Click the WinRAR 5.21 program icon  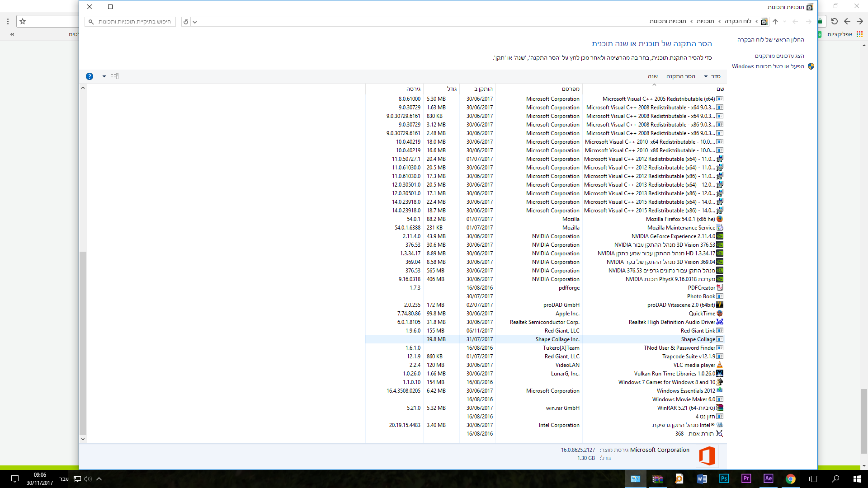[x=720, y=408]
